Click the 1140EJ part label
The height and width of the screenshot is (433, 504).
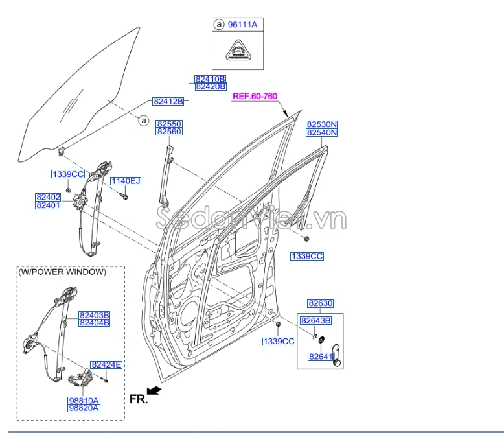pos(125,180)
